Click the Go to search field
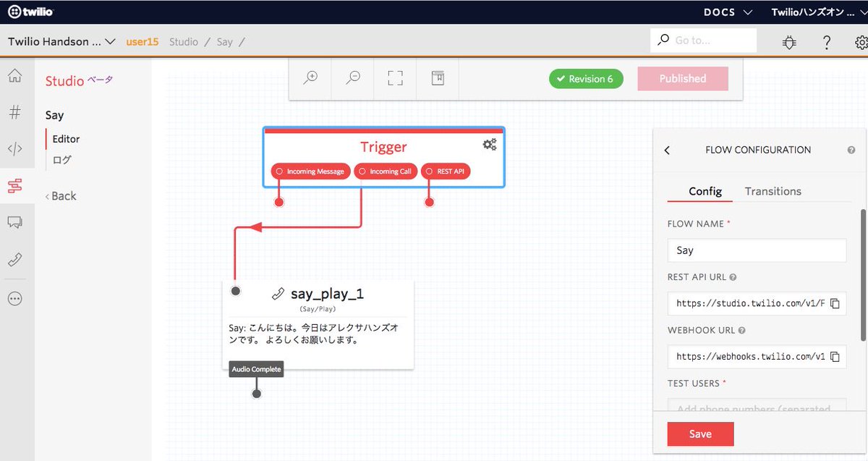The width and height of the screenshot is (868, 461). (703, 41)
